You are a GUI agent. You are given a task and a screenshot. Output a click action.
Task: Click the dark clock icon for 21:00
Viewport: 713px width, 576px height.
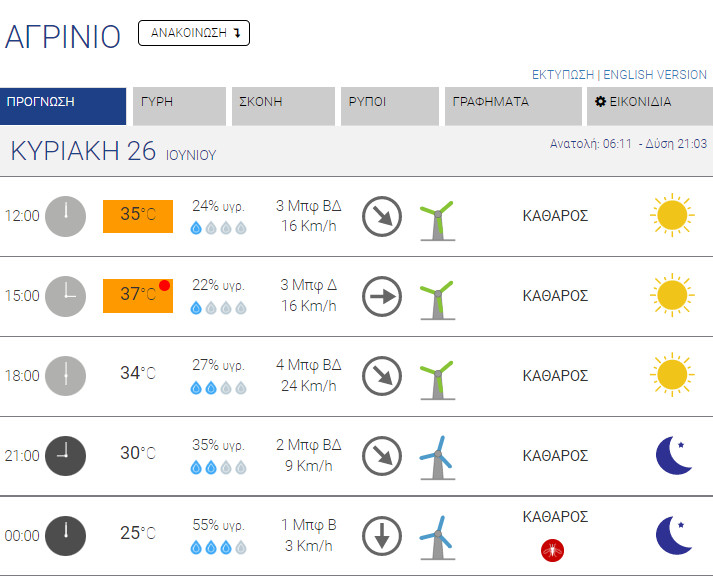click(x=66, y=456)
